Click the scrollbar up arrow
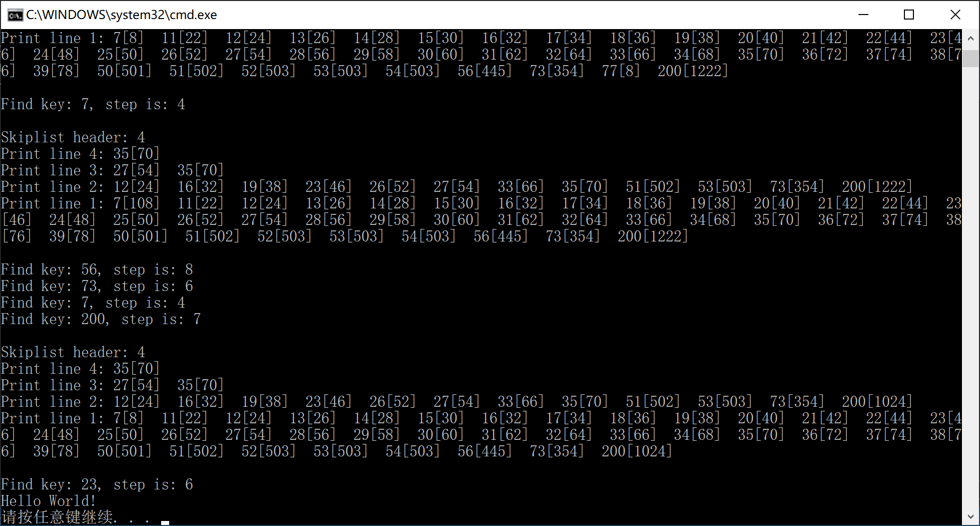980x526 pixels. pos(970,38)
